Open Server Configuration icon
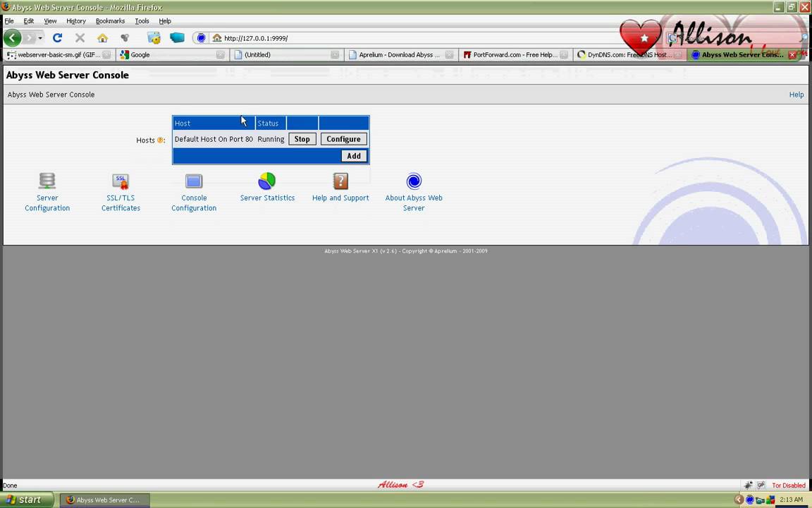Viewport: 812px width, 508px height. pyautogui.click(x=47, y=181)
